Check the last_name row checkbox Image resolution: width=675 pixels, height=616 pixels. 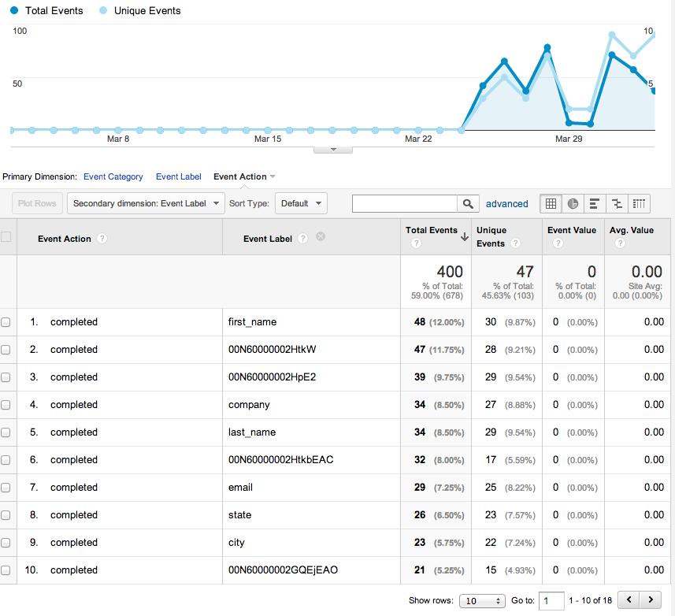[6, 432]
